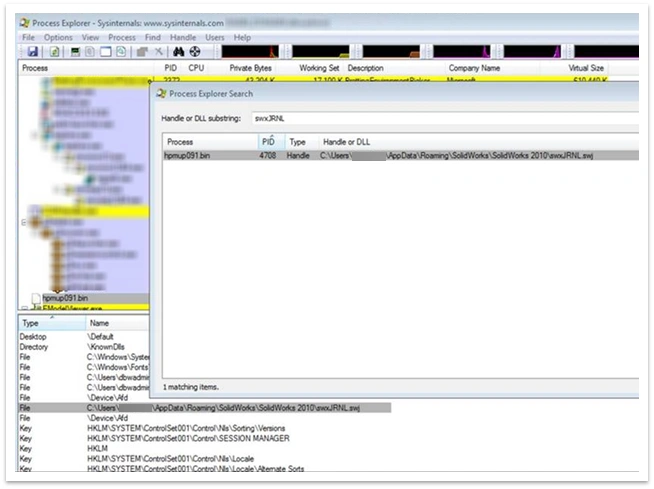Sort by CPU column header

pos(196,68)
